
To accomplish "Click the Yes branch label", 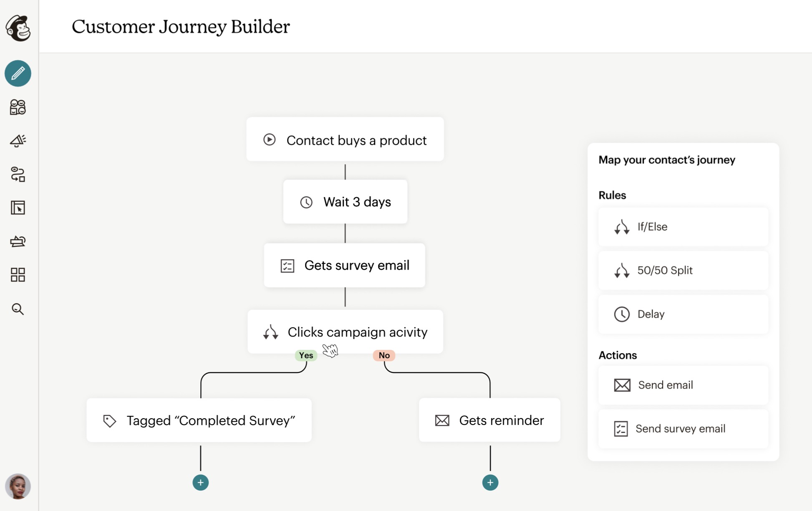I will tap(306, 355).
